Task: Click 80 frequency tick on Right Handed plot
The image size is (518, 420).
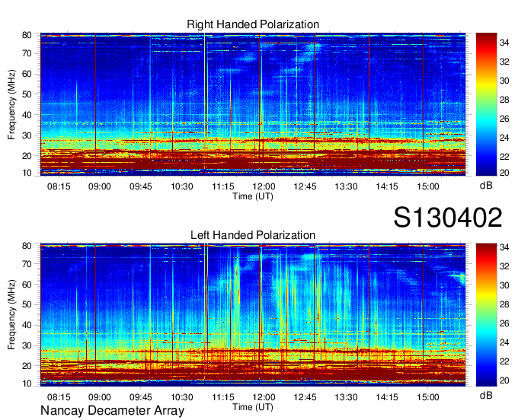Action: 27,35
